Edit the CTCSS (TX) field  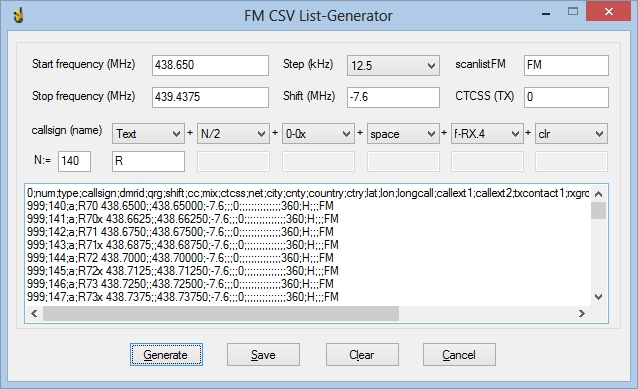(566, 97)
